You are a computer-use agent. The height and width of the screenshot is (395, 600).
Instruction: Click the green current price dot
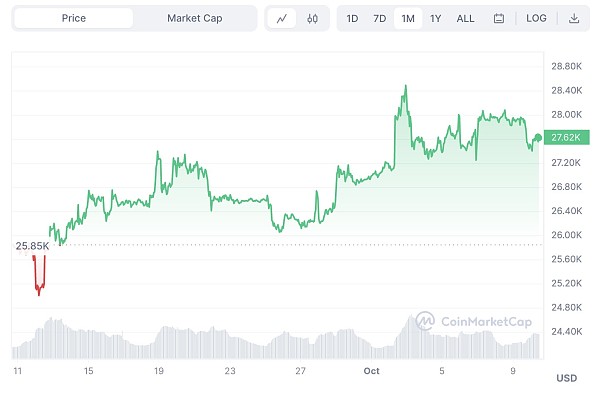[538, 137]
